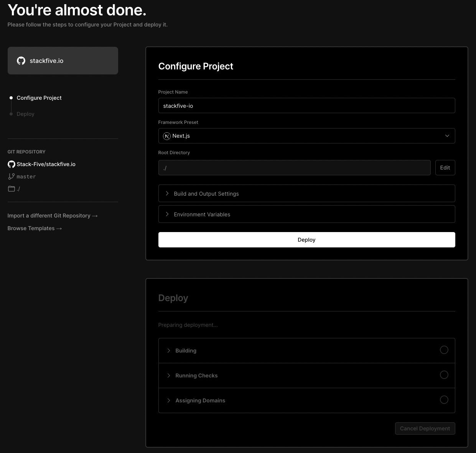Click Edit next to Root Directory

click(x=445, y=168)
